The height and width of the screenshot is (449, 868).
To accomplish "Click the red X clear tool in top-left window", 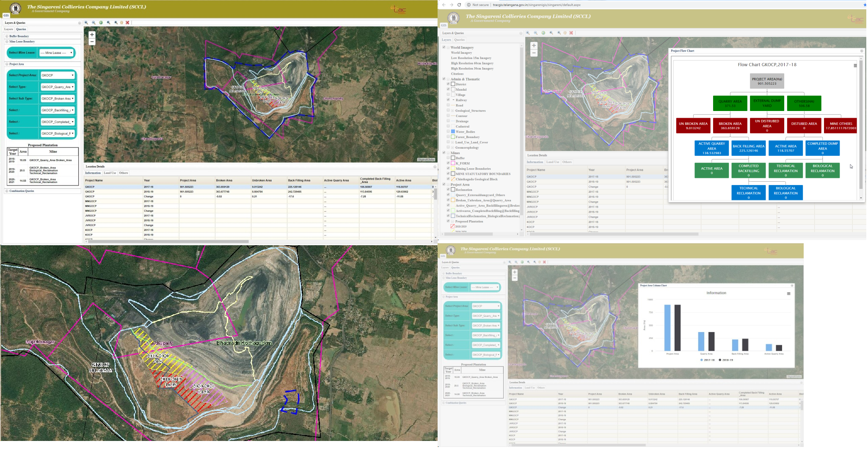I will click(x=127, y=23).
